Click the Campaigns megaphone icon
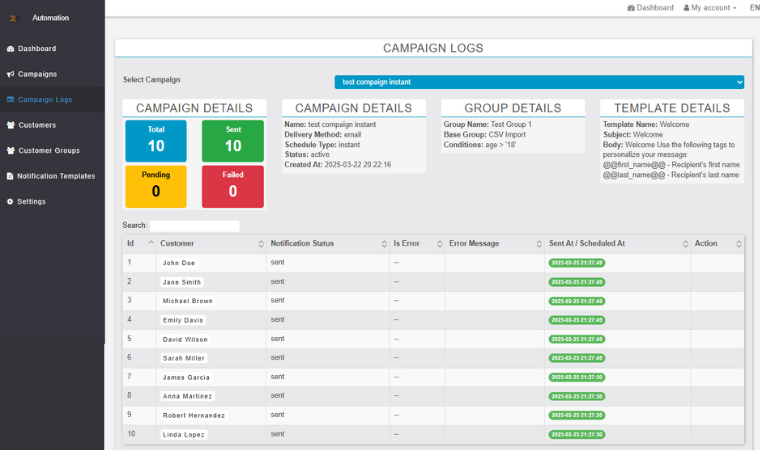Image resolution: width=760 pixels, height=450 pixels. [10, 74]
